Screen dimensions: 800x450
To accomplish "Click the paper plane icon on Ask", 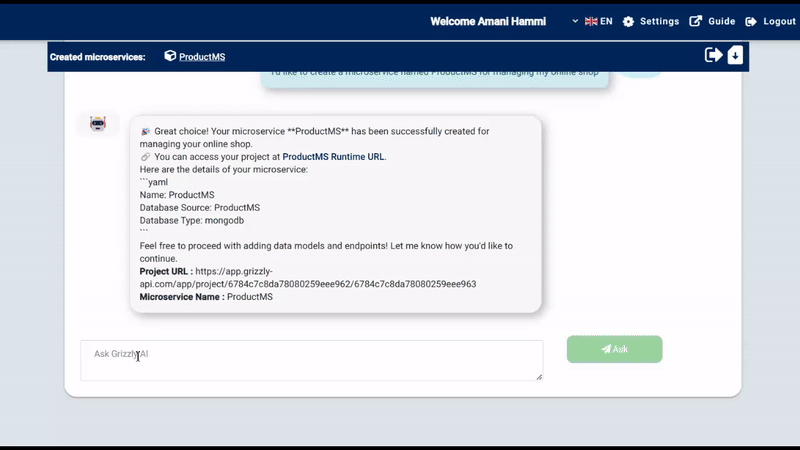I will pyautogui.click(x=606, y=349).
